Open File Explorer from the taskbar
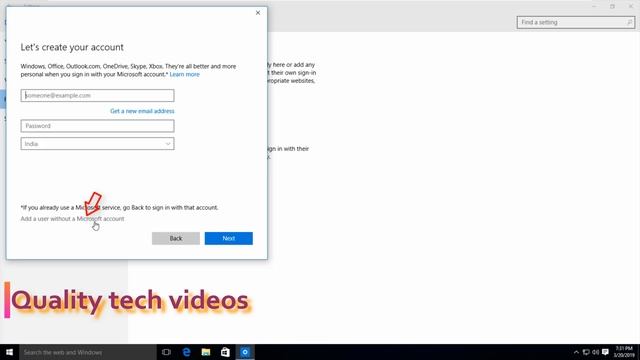This screenshot has width=640, height=360. [x=206, y=352]
